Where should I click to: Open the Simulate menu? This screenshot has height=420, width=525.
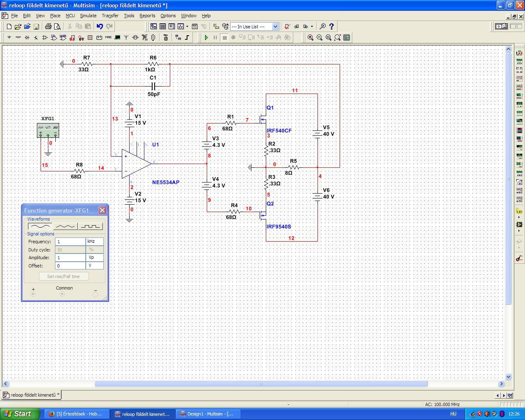(x=88, y=16)
